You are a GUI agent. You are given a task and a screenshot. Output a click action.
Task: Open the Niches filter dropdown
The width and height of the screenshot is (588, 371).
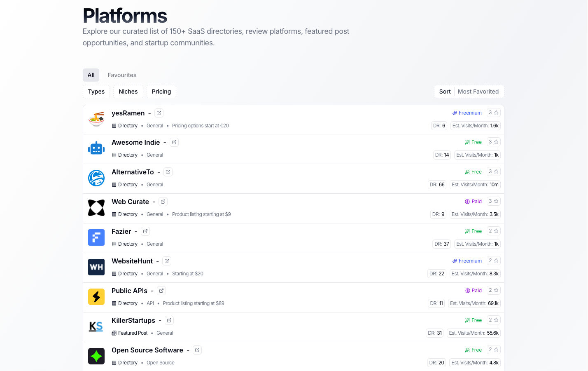[x=128, y=92]
